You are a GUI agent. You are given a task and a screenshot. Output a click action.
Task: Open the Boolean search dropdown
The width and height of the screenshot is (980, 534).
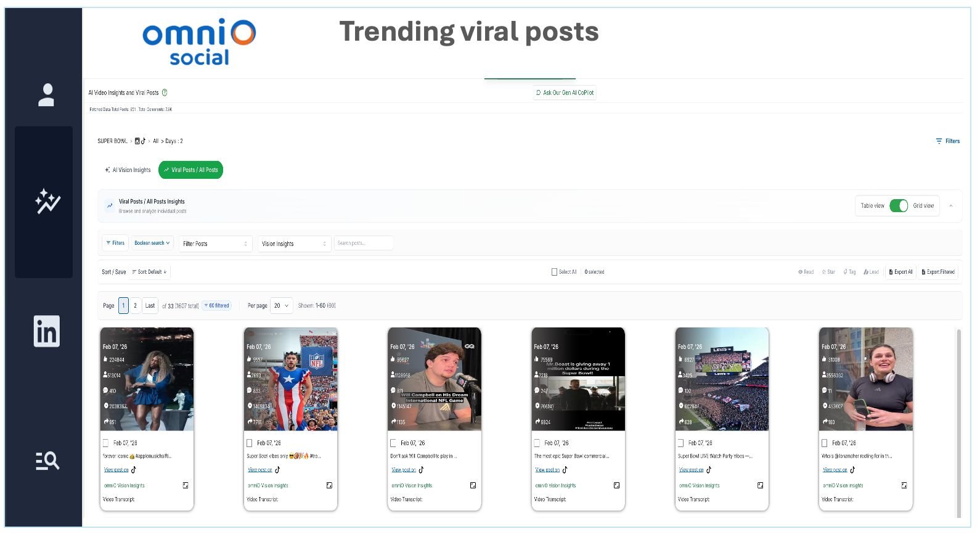[152, 244]
